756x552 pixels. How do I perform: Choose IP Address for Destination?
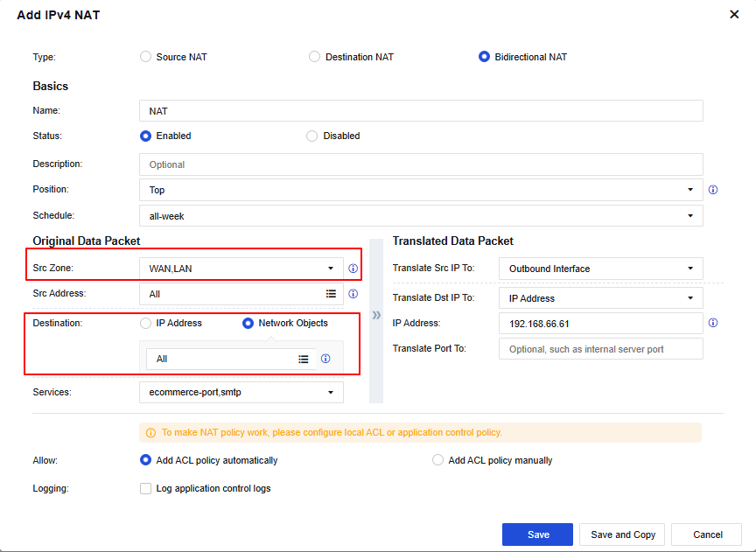145,324
